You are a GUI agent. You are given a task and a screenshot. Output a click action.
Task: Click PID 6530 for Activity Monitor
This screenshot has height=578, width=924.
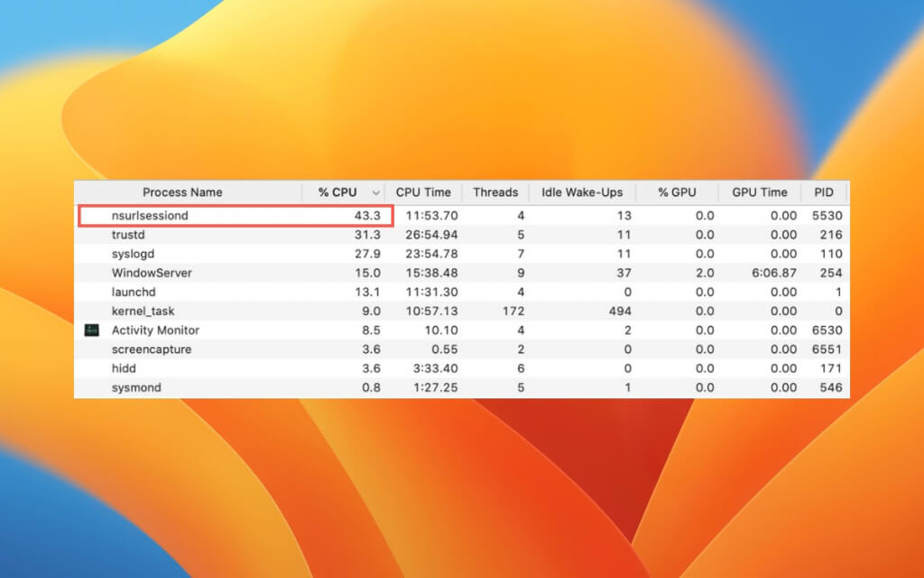[x=827, y=331]
